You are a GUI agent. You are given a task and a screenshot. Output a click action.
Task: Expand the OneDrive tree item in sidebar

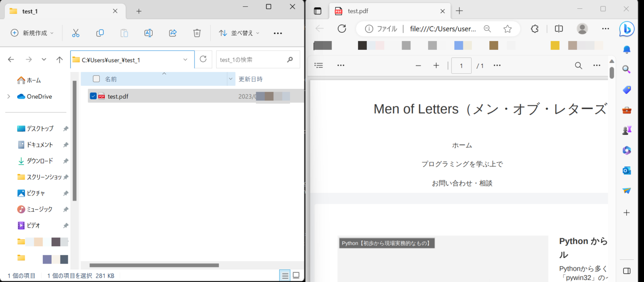point(8,96)
